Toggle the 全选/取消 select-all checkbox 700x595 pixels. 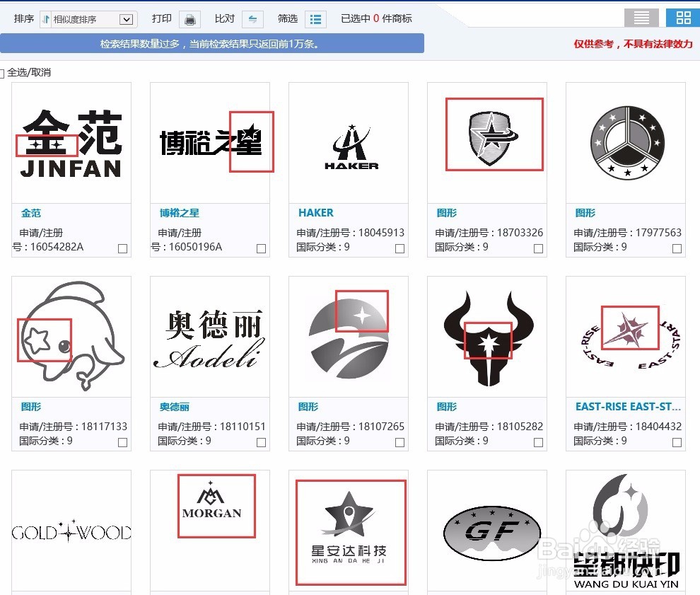click(x=2, y=73)
